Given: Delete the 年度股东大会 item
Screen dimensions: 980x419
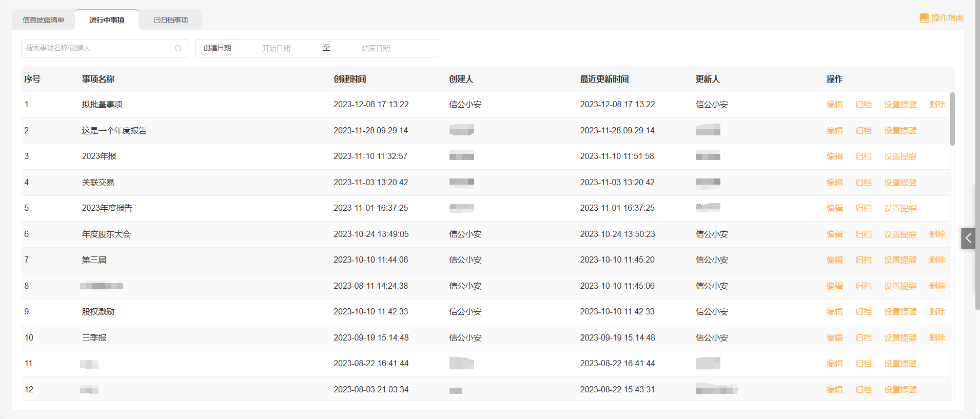Looking at the screenshot, I should click(x=937, y=234).
